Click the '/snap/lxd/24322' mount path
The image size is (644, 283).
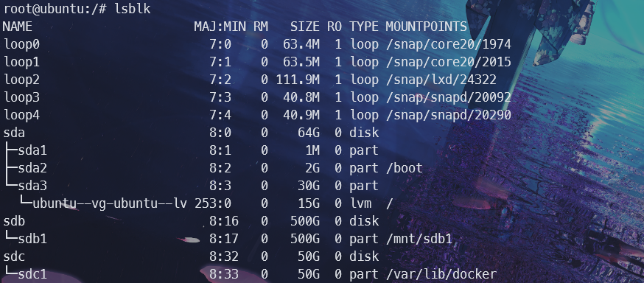tap(441, 80)
